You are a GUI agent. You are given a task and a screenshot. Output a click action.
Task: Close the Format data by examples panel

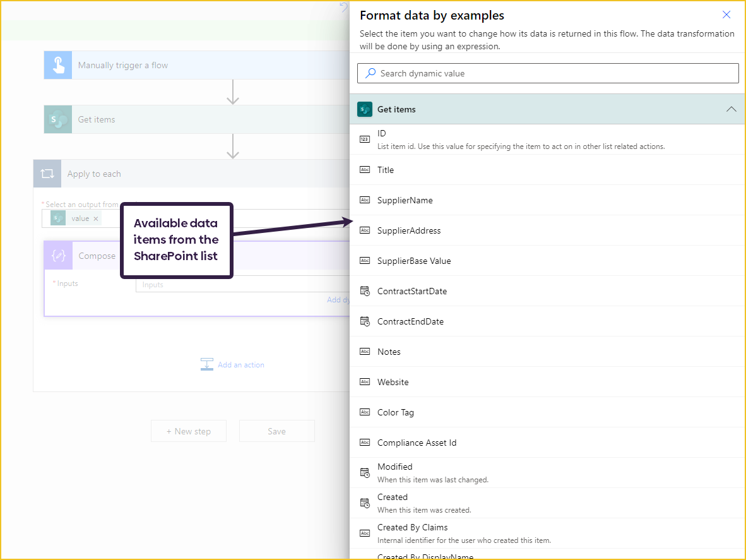pos(726,15)
